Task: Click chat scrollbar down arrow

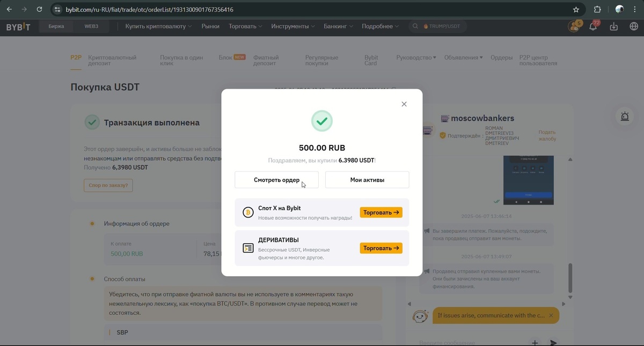Action: (570, 297)
